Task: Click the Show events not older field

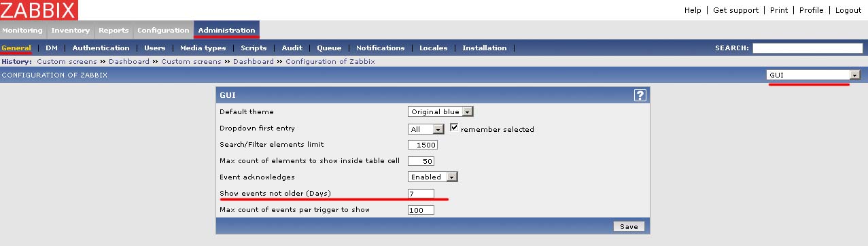Action: point(421,194)
